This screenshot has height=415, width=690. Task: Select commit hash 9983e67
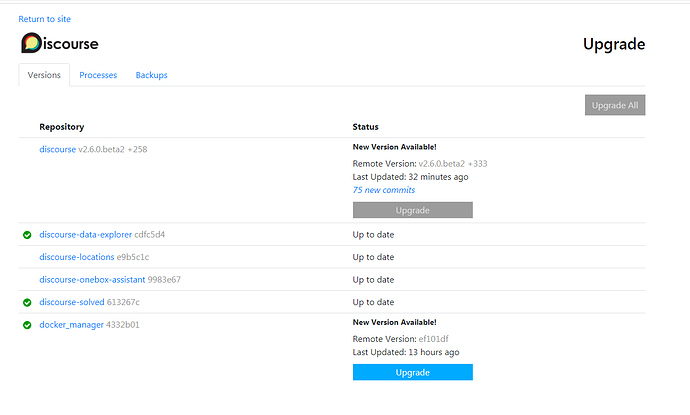(x=164, y=279)
